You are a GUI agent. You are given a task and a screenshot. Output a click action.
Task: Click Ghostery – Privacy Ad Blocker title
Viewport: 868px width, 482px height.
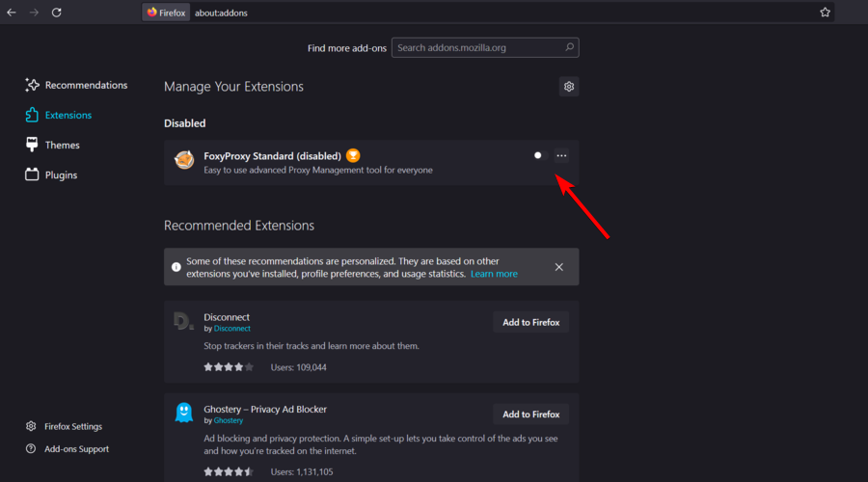tap(265, 409)
